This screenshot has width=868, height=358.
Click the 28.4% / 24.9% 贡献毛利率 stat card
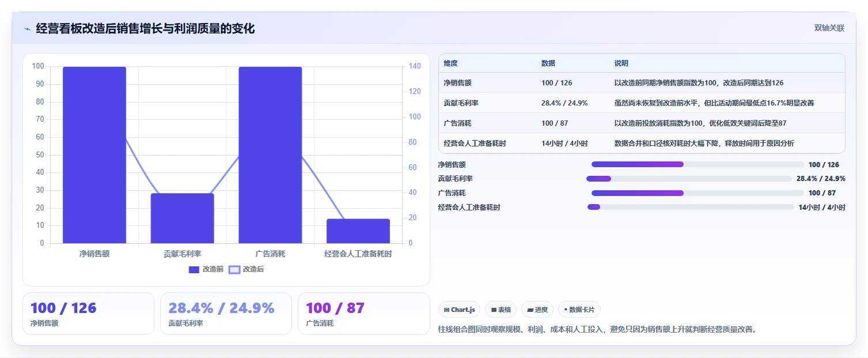click(226, 314)
